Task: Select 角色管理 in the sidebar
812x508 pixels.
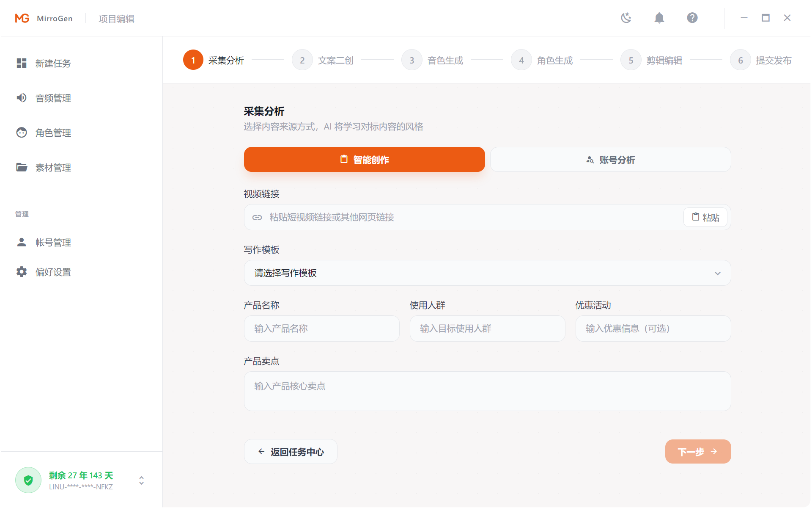Action: click(x=53, y=133)
